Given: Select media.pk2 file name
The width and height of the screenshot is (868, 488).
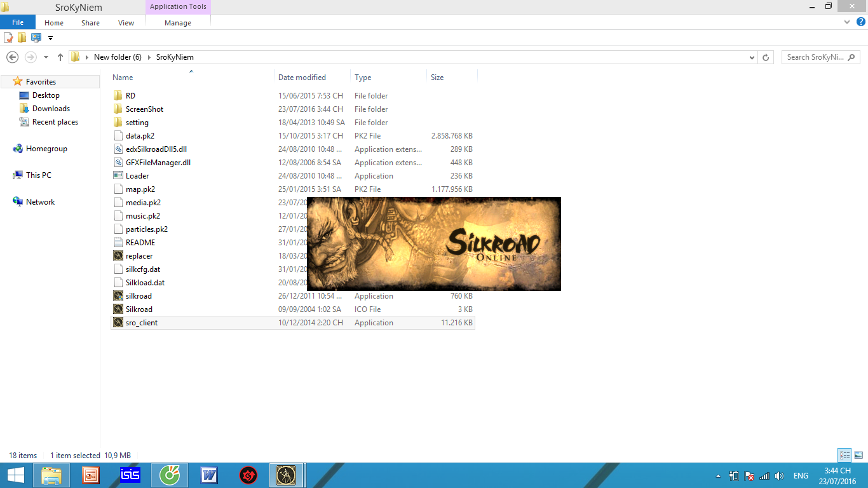Looking at the screenshot, I should click(143, 203).
